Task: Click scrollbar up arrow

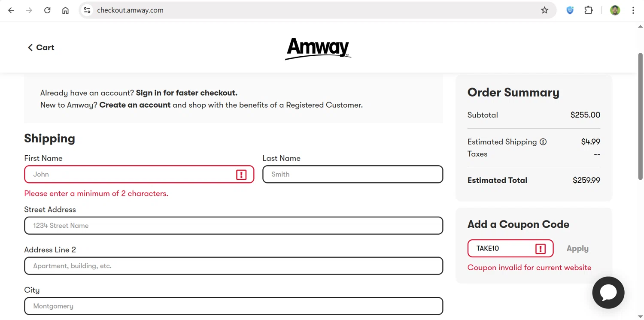Action: coord(640,26)
